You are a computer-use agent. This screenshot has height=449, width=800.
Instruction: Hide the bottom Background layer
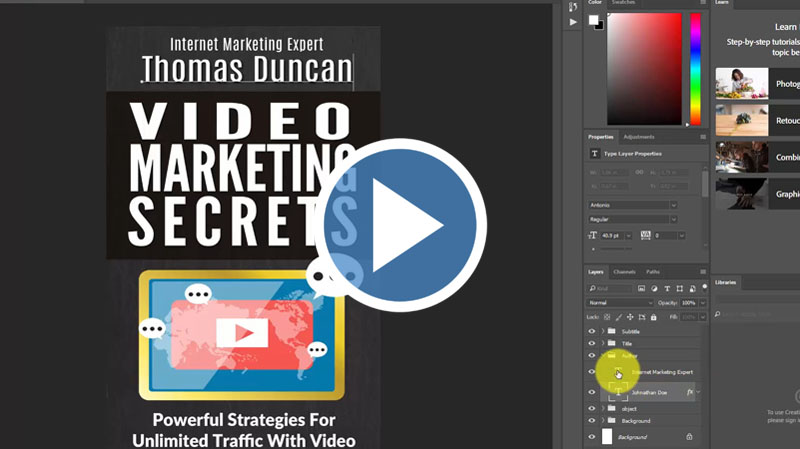point(591,437)
